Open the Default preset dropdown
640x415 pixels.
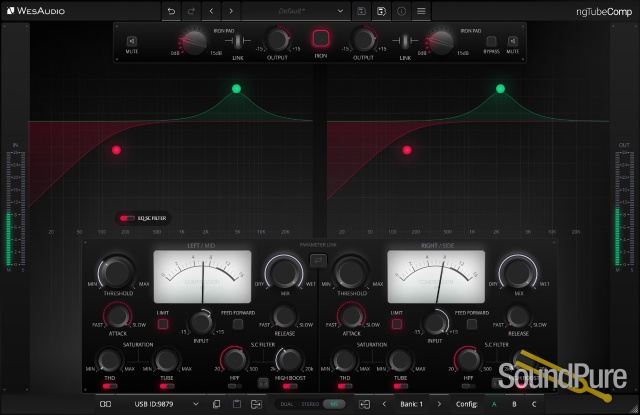296,11
